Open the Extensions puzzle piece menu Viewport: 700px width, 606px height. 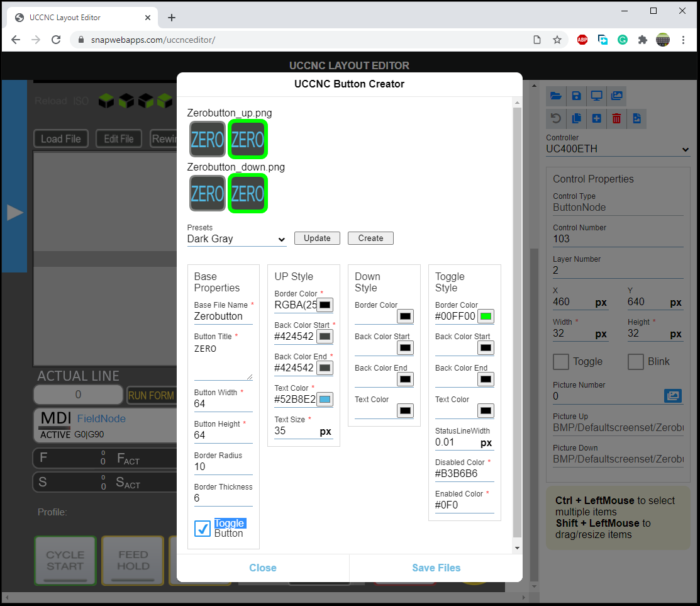(642, 40)
